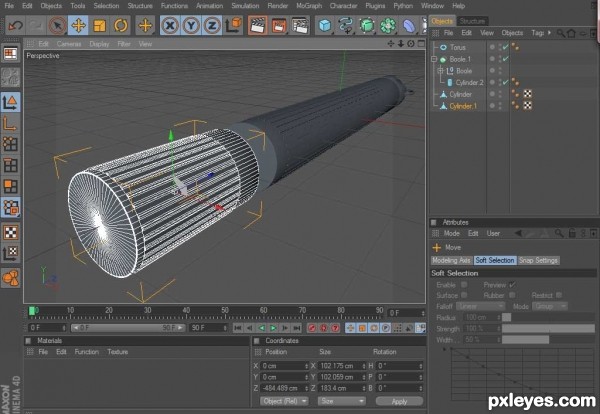Open the viewport Cameras menu
This screenshot has height=414, width=600.
pyautogui.click(x=69, y=44)
